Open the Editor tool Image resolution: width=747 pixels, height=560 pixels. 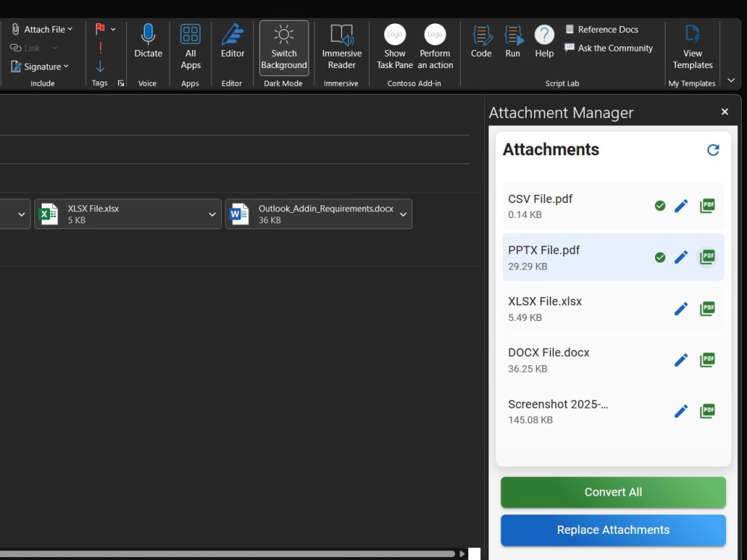coord(232,41)
